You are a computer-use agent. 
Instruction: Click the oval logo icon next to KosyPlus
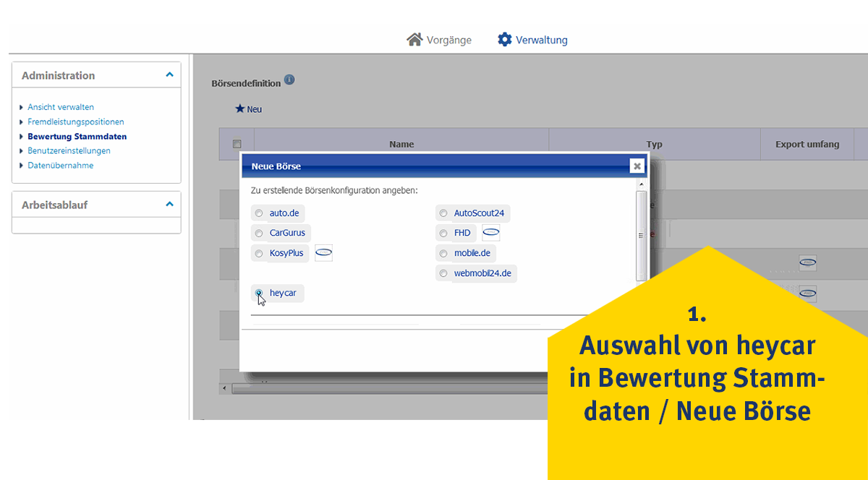coord(323,253)
